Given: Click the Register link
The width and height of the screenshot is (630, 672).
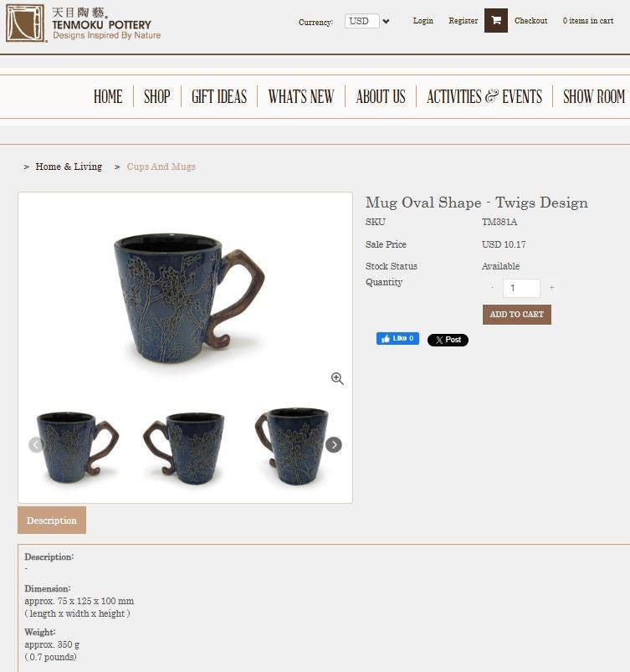Looking at the screenshot, I should click(x=463, y=21).
